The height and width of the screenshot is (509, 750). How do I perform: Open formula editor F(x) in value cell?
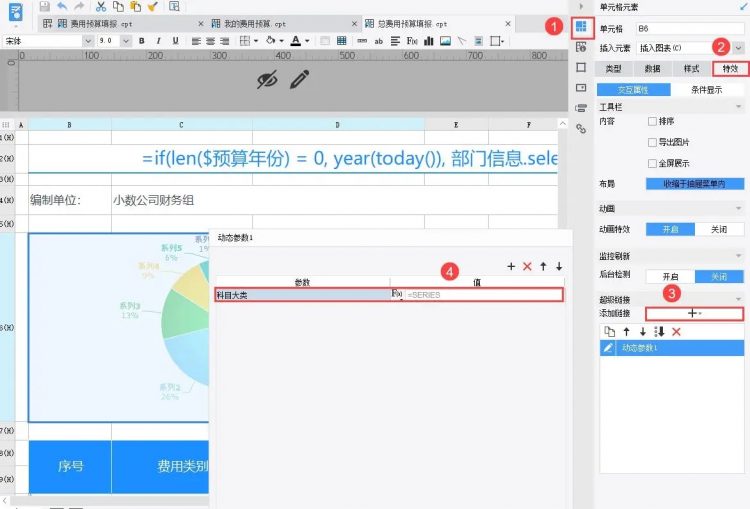pos(397,294)
